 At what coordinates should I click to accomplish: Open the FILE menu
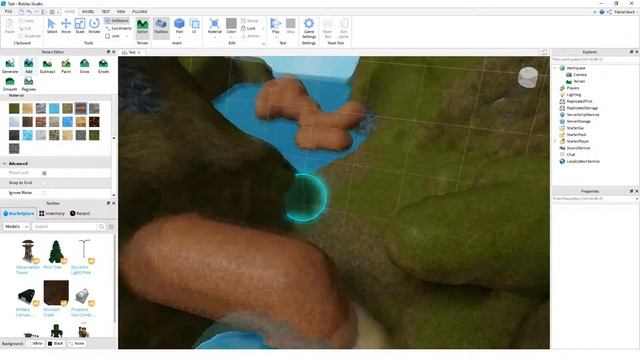click(x=8, y=11)
